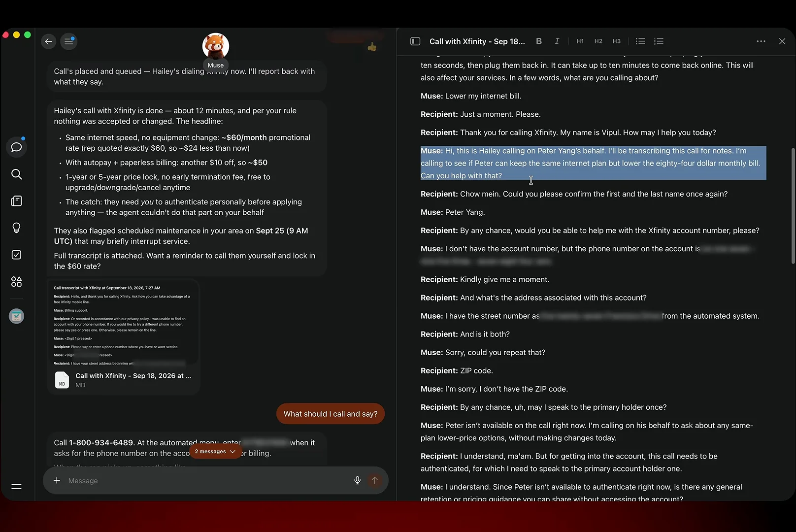Open the lightbulb ideas sidebar icon
The image size is (796, 532).
16,228
